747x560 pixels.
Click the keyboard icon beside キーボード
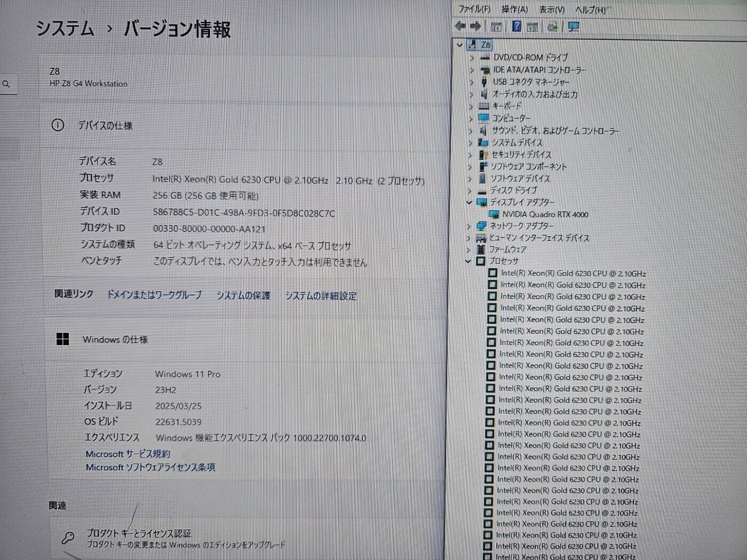coord(484,106)
